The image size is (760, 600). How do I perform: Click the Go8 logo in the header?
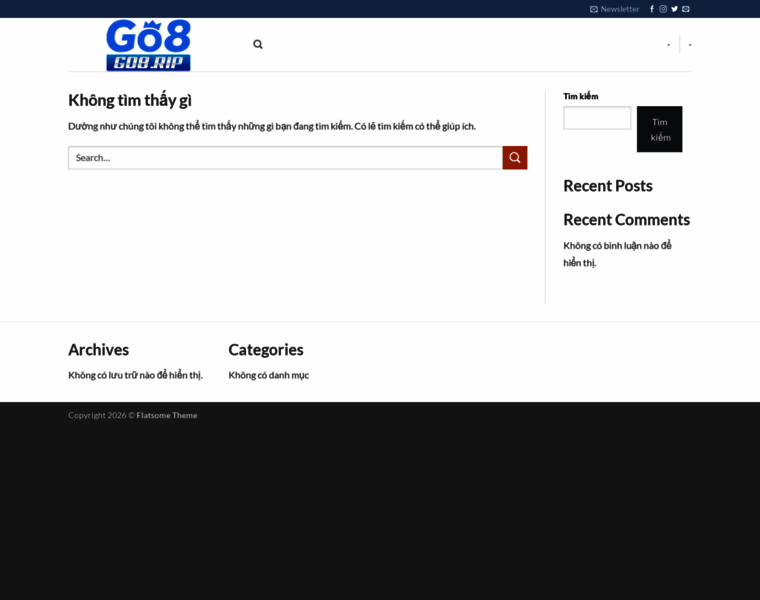point(148,45)
